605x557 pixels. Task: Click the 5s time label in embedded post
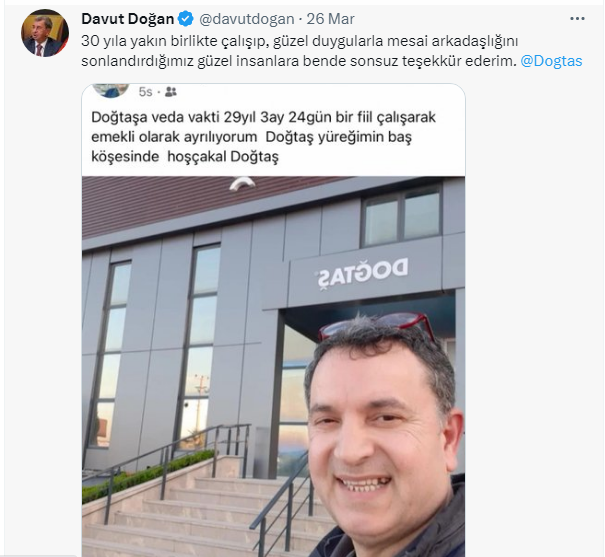click(145, 92)
